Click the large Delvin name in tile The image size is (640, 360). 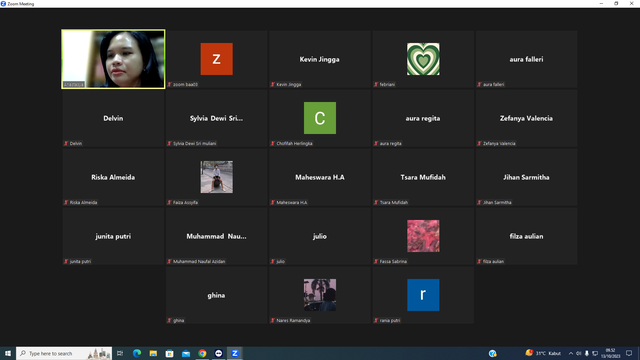[x=113, y=118]
